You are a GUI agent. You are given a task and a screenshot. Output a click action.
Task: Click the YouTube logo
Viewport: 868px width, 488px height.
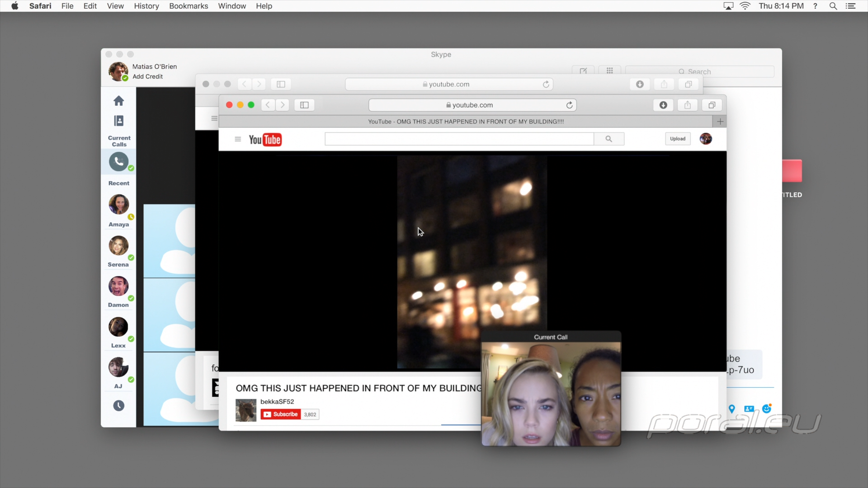coord(265,140)
